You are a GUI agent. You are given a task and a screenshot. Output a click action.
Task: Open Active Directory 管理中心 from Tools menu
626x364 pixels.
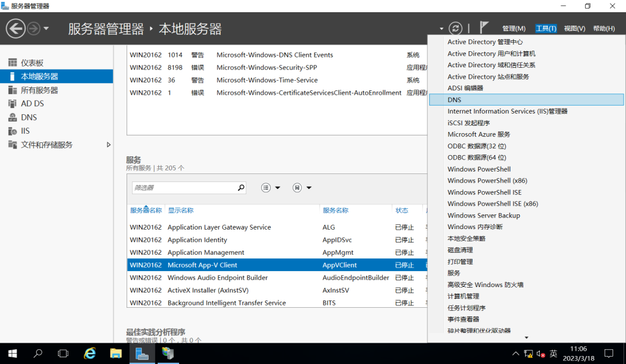pyautogui.click(x=526, y=42)
